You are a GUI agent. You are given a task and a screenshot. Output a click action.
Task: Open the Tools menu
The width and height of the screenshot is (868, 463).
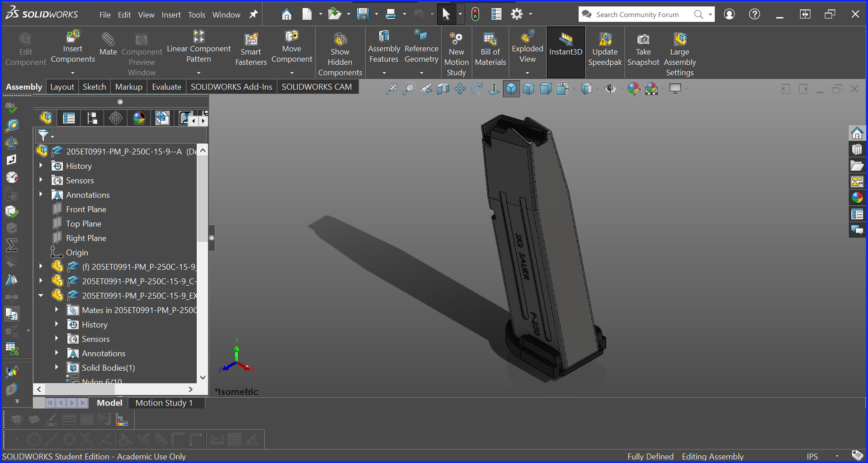pos(197,15)
